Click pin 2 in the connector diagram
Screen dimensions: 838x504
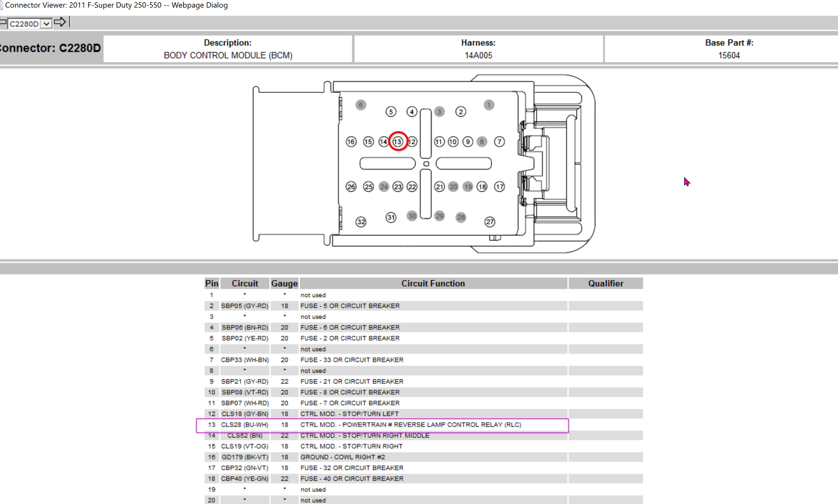click(x=460, y=111)
